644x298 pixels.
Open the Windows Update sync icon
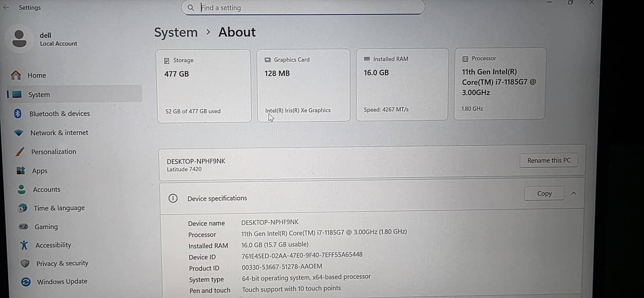pyautogui.click(x=26, y=282)
